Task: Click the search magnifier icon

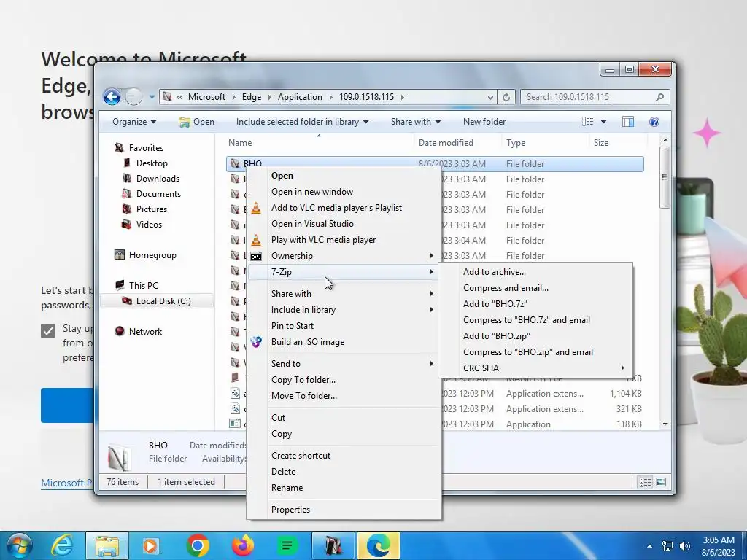Action: tap(659, 97)
